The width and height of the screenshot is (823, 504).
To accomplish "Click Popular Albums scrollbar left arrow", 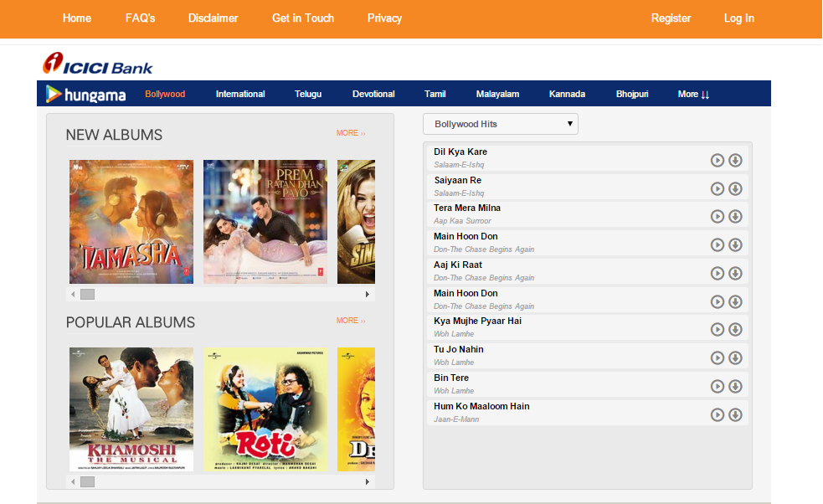I will coord(73,481).
